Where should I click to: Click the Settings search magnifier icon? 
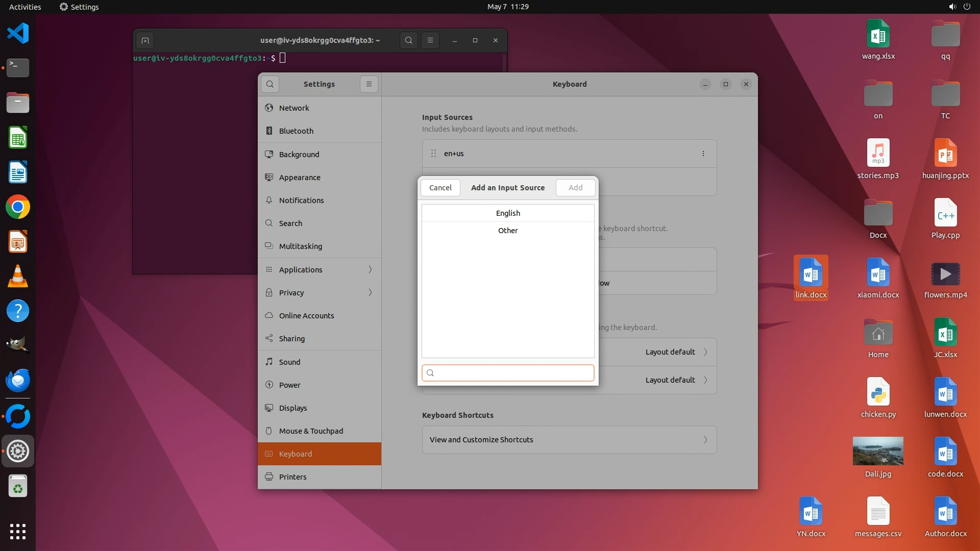pos(270,84)
